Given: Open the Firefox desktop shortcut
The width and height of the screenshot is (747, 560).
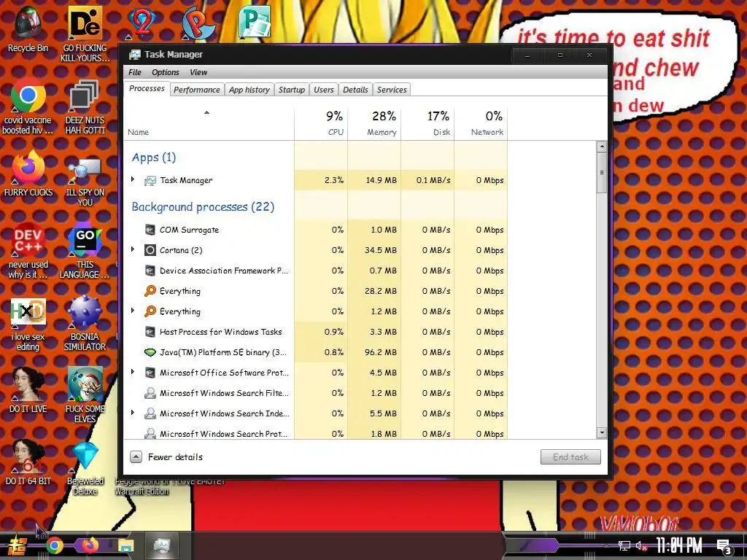Looking at the screenshot, I should tap(28, 174).
